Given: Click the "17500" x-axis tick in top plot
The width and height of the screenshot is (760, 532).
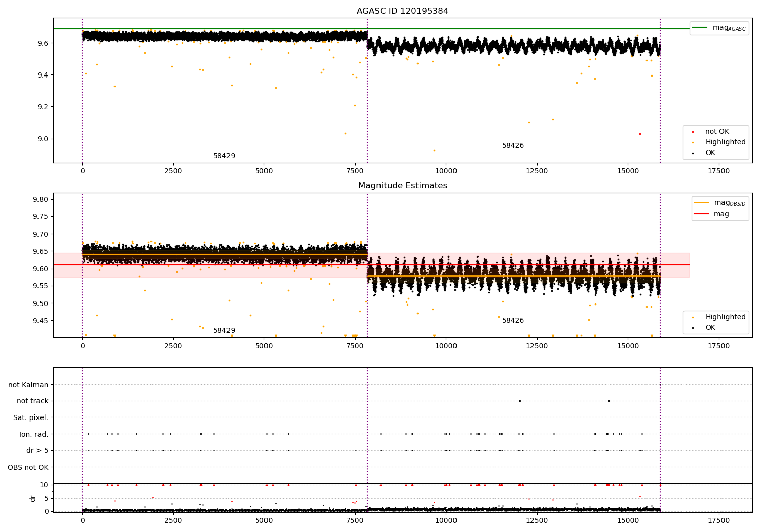Looking at the screenshot, I should (718, 171).
